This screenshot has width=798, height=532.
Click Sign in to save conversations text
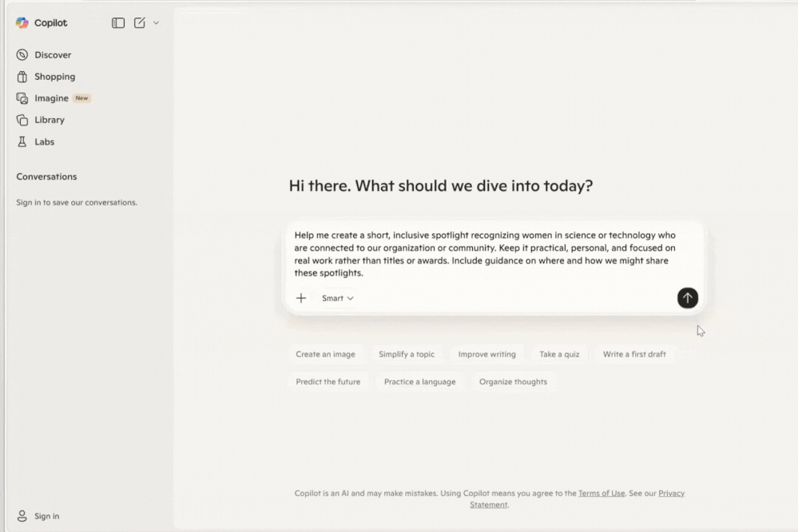pyautogui.click(x=77, y=203)
